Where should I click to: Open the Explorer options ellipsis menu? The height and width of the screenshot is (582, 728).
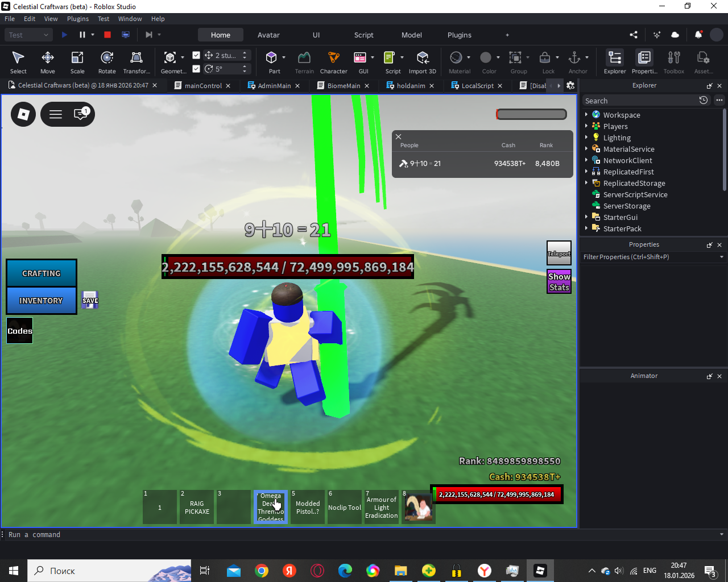(x=719, y=100)
